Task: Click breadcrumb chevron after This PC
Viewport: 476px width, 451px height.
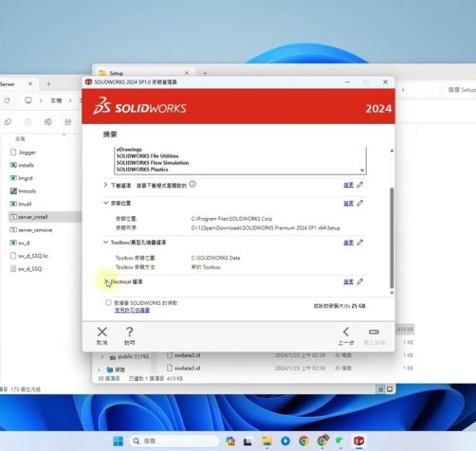Action: pyautogui.click(x=70, y=100)
